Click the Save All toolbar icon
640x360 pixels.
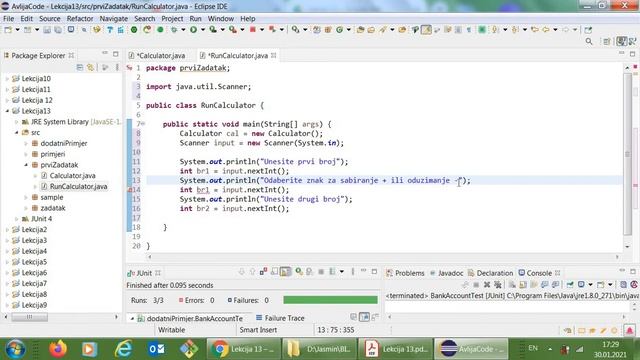tap(58, 30)
